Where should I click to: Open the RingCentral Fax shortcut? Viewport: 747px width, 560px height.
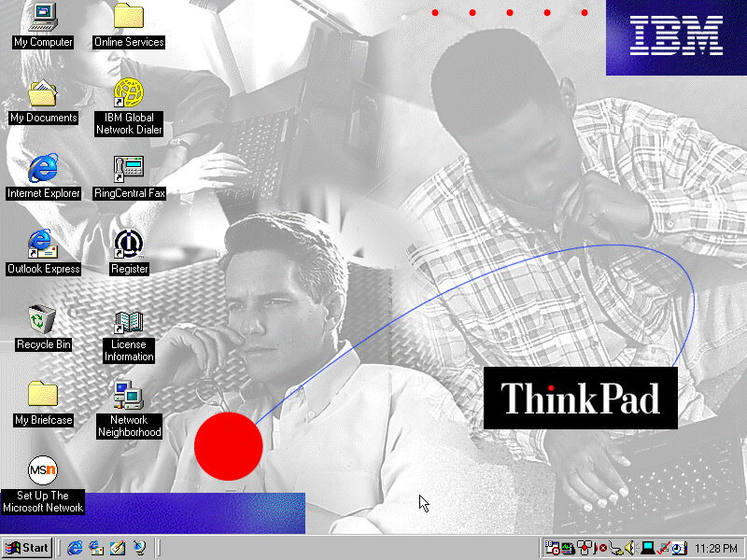tap(129, 169)
